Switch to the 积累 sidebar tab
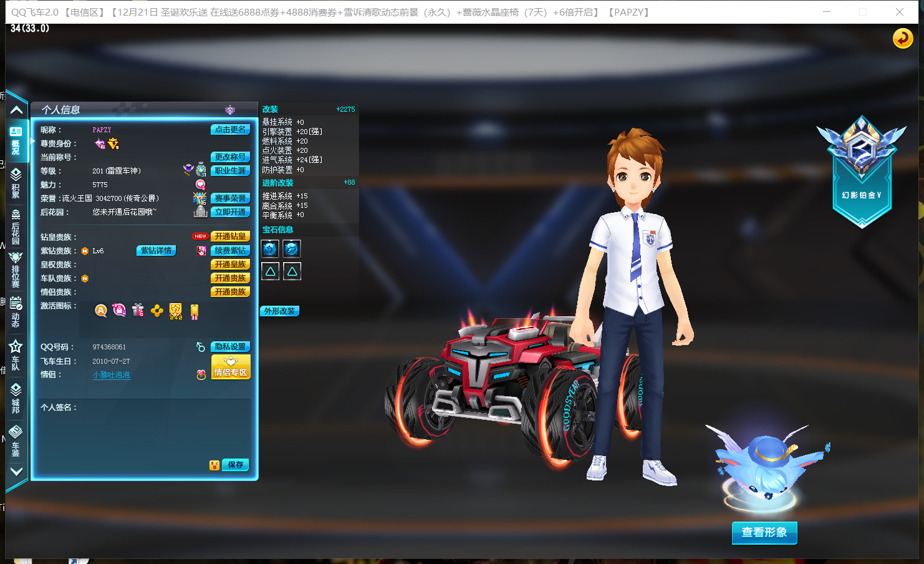This screenshot has height=564, width=924. point(16,182)
